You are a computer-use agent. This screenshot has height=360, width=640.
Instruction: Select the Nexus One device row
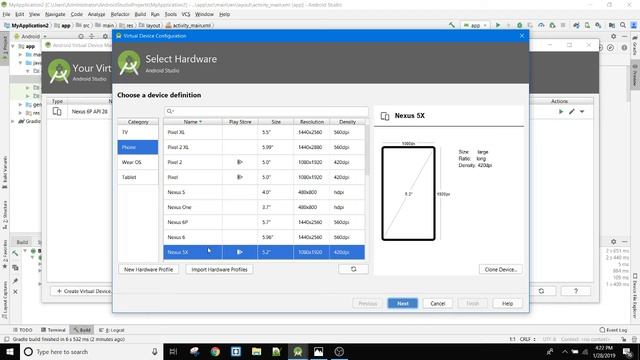tap(264, 207)
